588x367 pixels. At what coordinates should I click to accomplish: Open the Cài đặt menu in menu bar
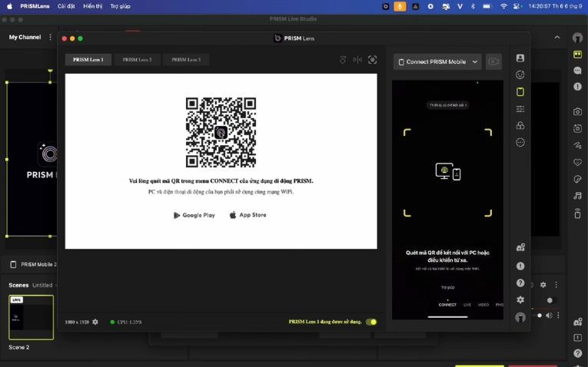coord(66,6)
